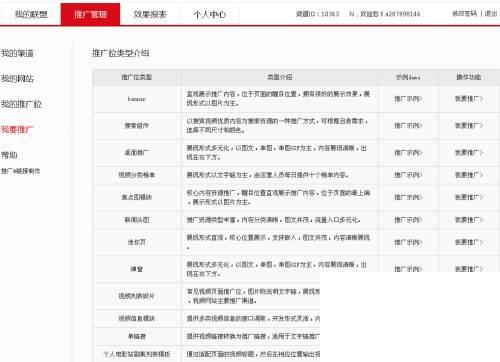Click 我要推广 for the 桌面推广 row
The height and width of the screenshot is (362, 500).
click(x=469, y=153)
